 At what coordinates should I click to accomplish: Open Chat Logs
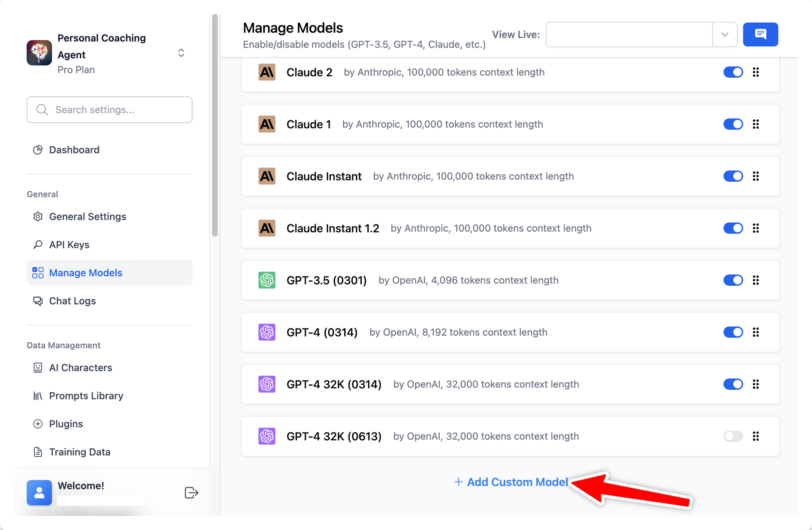tap(109, 301)
